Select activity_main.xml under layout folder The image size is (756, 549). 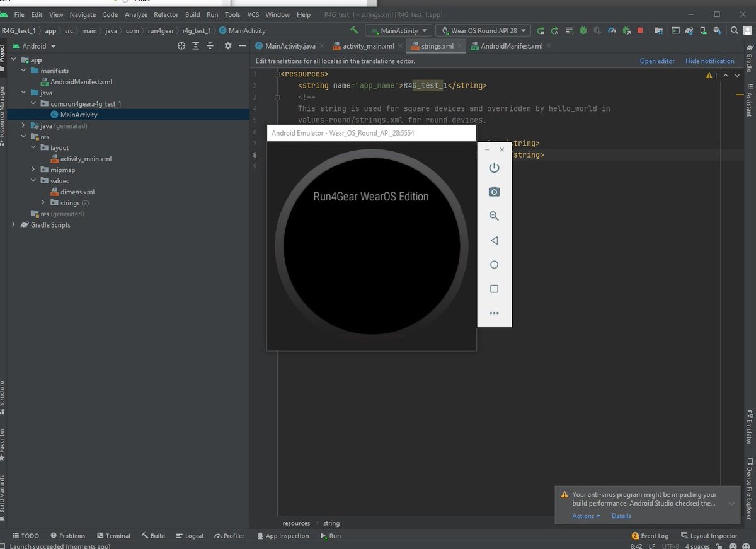(x=81, y=159)
